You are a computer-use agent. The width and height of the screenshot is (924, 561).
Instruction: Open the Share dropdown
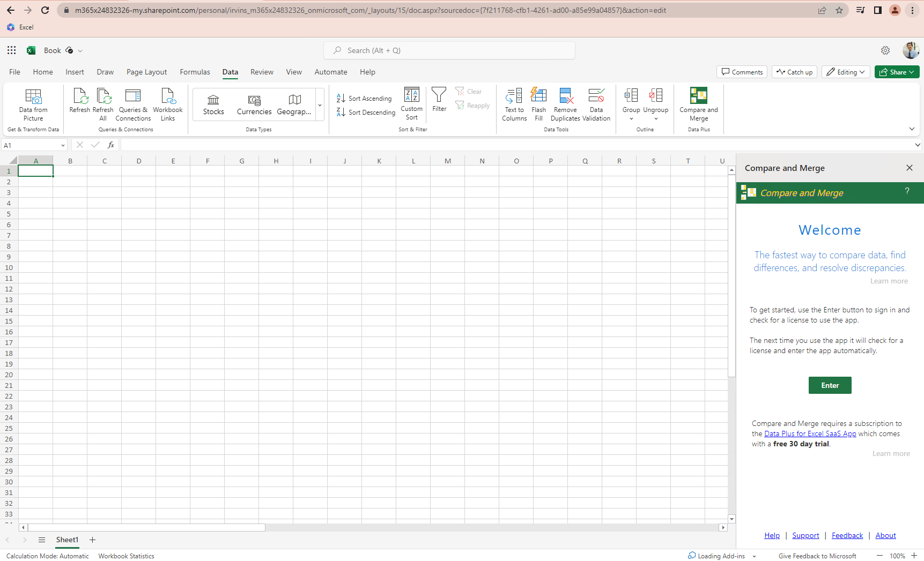click(x=897, y=72)
